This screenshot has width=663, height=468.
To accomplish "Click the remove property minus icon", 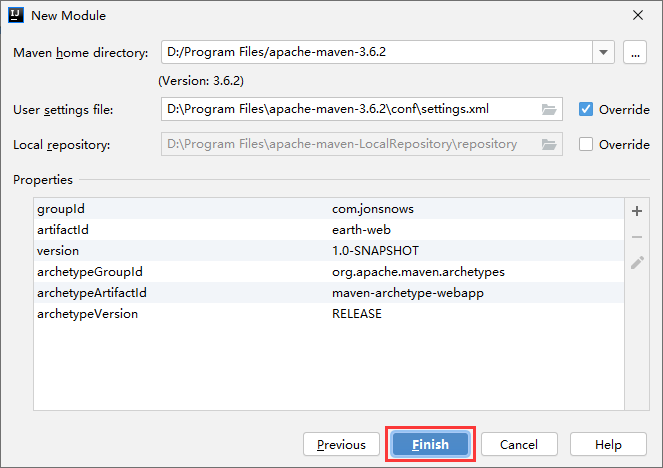I will (x=637, y=237).
